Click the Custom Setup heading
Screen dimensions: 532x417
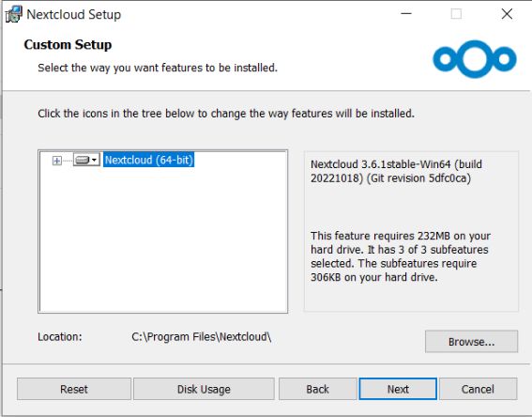coord(68,45)
